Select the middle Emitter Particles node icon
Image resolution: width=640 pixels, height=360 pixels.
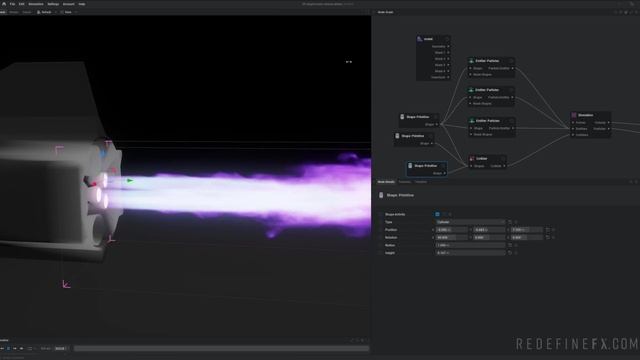tap(471, 90)
